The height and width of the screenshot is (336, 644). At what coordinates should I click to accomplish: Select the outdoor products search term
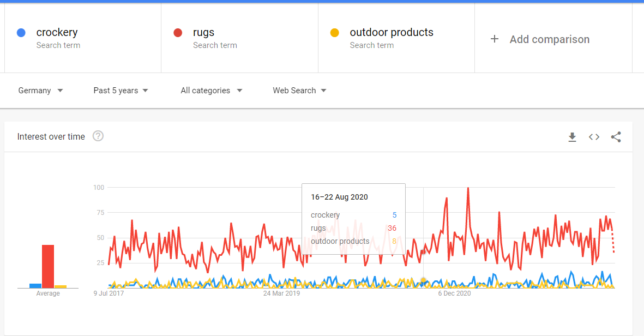pos(392,32)
